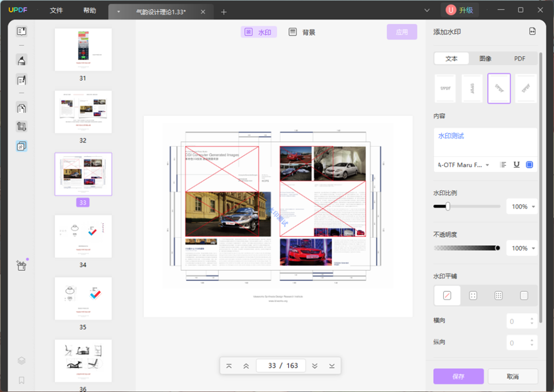Viewport: 554px width, 392px height.
Task: Toggle underline for watermark text
Action: [516, 164]
